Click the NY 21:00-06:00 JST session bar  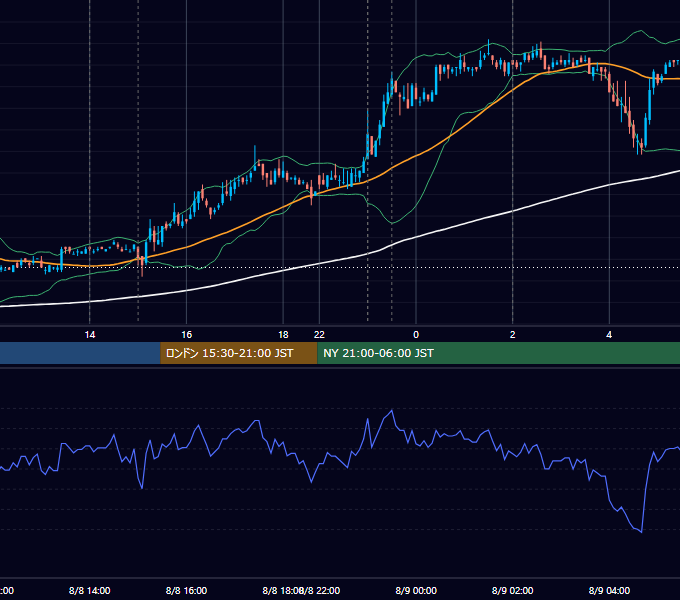click(x=498, y=353)
